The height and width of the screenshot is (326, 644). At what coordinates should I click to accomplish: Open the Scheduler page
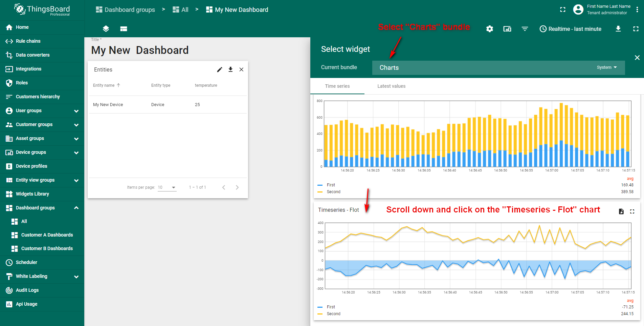pos(42,262)
